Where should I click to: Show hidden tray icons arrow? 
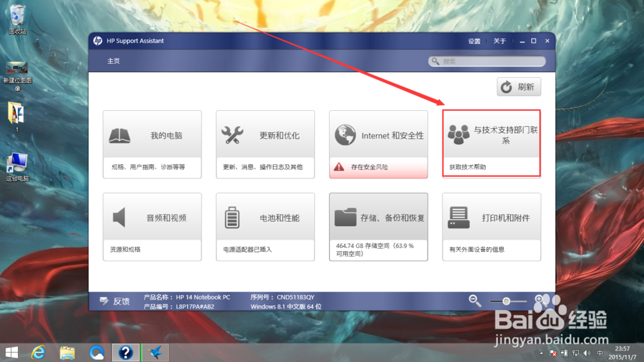pos(542,354)
